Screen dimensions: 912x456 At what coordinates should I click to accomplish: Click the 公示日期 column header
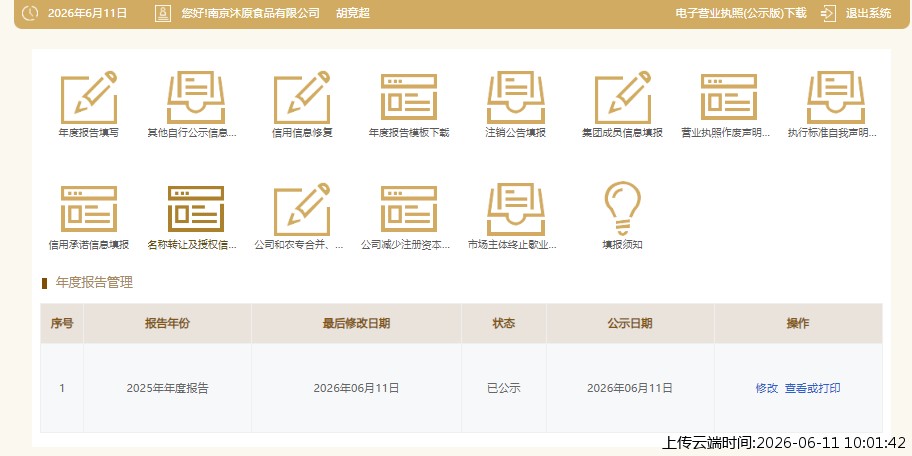[x=630, y=323]
